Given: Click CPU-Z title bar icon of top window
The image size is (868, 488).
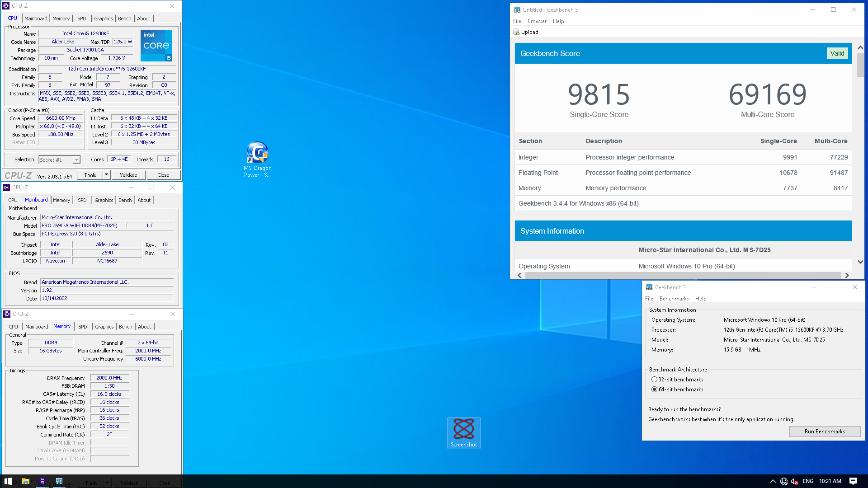Looking at the screenshot, I should click(x=6, y=6).
